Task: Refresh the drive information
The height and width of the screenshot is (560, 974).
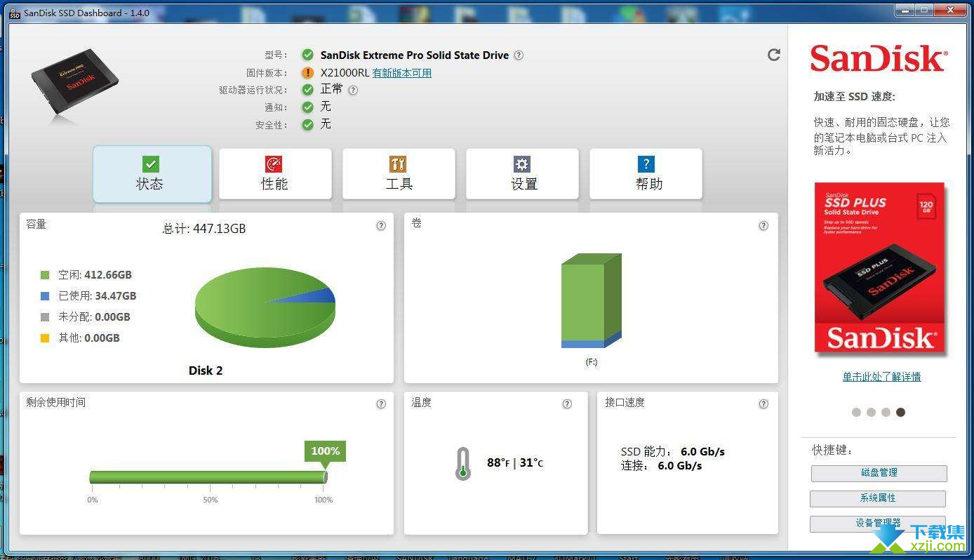Action: click(773, 55)
